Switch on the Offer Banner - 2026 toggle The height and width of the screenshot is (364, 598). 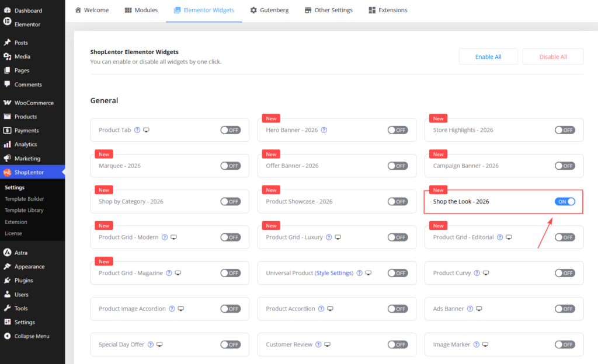398,166
